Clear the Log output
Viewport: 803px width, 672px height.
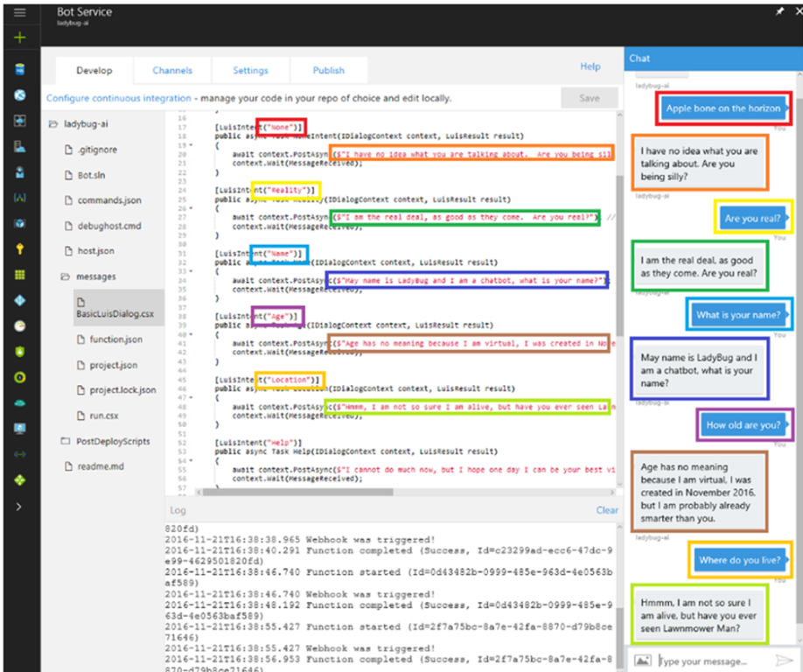click(x=606, y=510)
